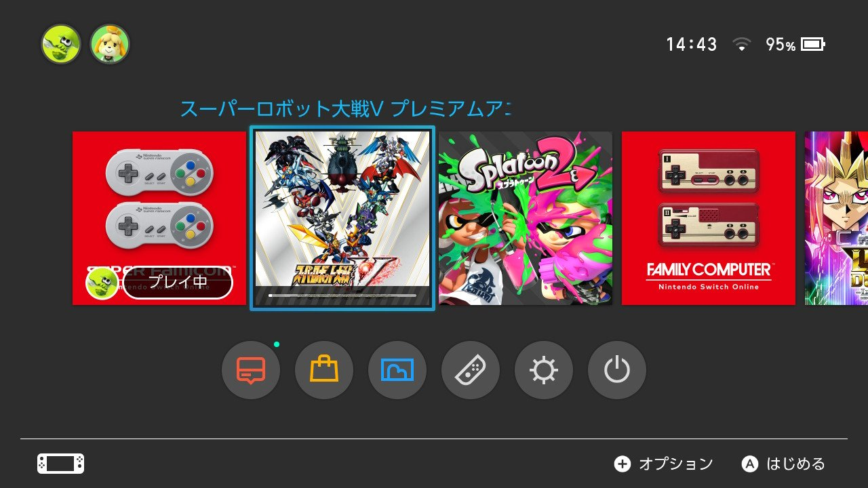Open the Controllers icon
The width and height of the screenshot is (868, 488).
[471, 370]
